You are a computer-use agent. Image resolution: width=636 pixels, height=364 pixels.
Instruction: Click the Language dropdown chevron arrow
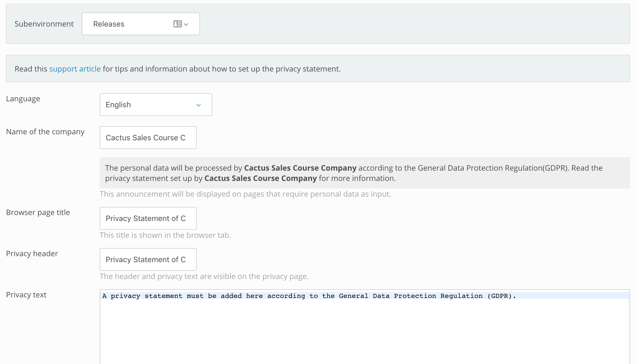tap(199, 105)
